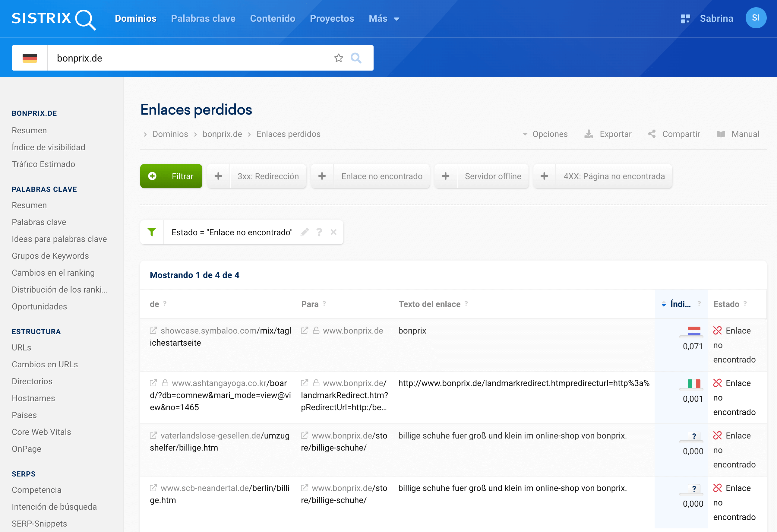This screenshot has width=777, height=532.
Task: Open the Opciones dropdown
Action: 545,134
